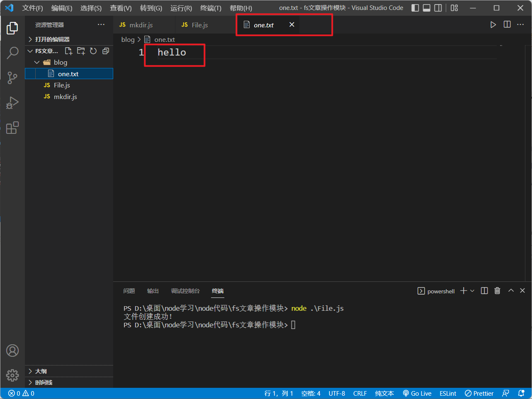This screenshot has height=399, width=532.
Task: Open the Search view in activity bar
Action: pyautogui.click(x=12, y=53)
